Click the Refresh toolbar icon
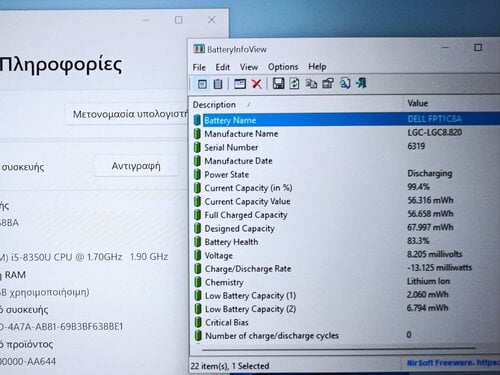Viewport: 500px width, 375px height. coord(294,83)
